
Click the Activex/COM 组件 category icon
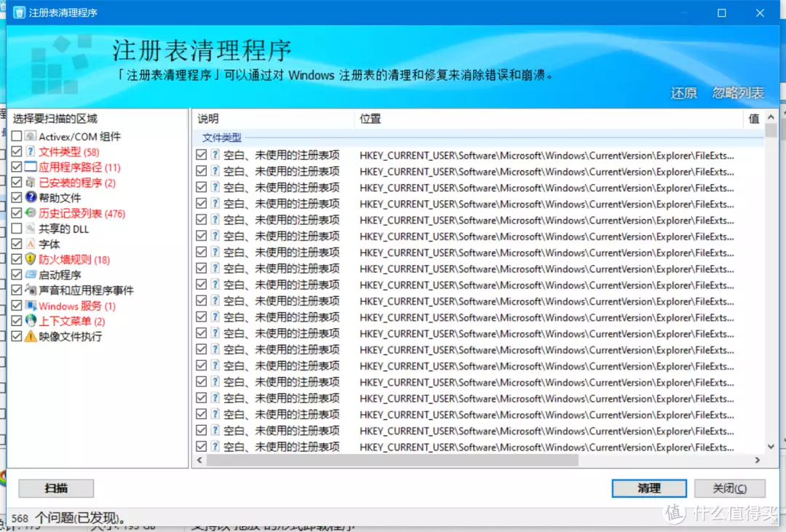(31, 136)
